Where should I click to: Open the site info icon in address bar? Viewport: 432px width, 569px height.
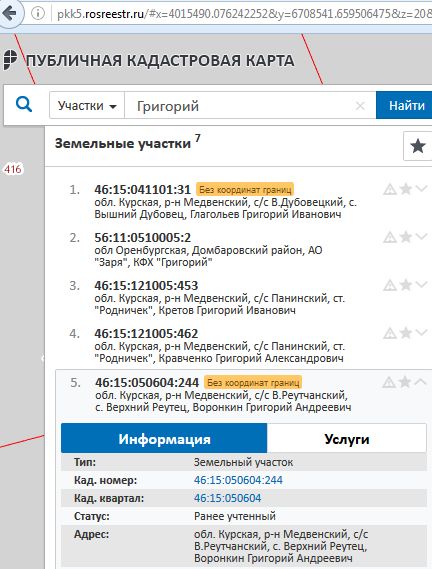38,13
